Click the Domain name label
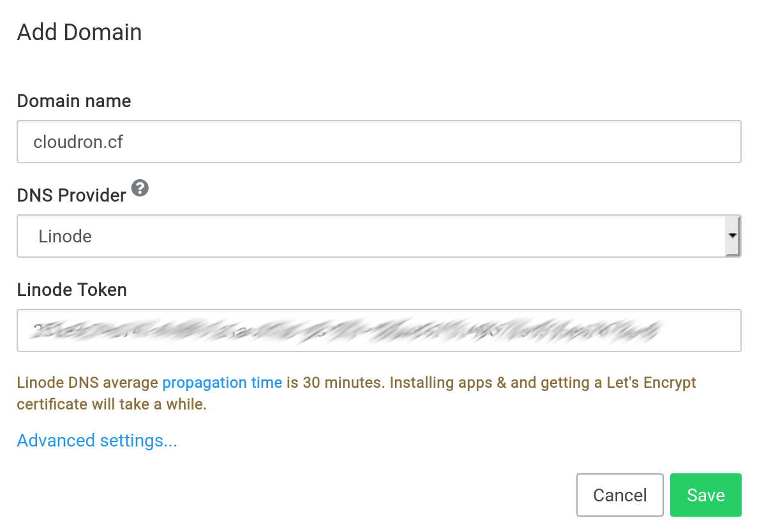The image size is (757, 532). click(x=74, y=101)
